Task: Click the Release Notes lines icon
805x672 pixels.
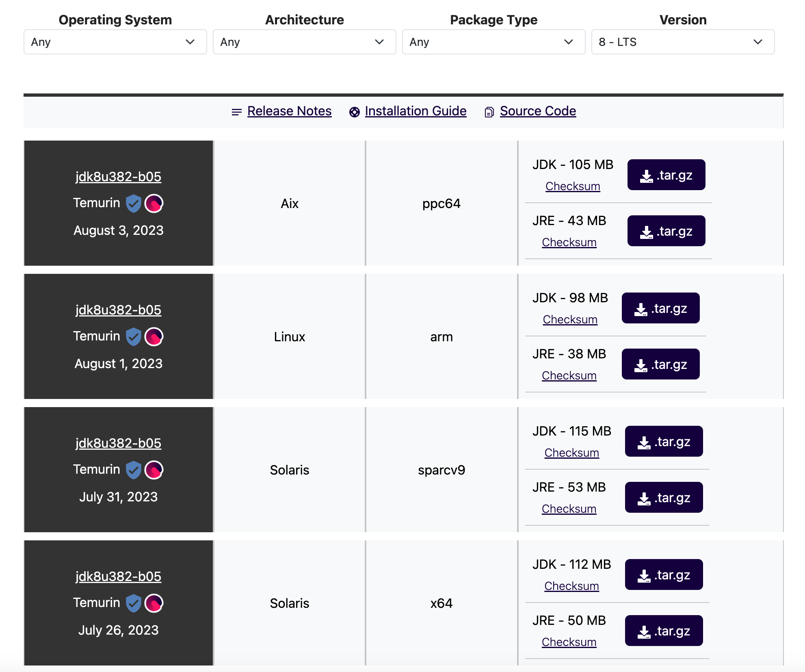Action: point(236,112)
